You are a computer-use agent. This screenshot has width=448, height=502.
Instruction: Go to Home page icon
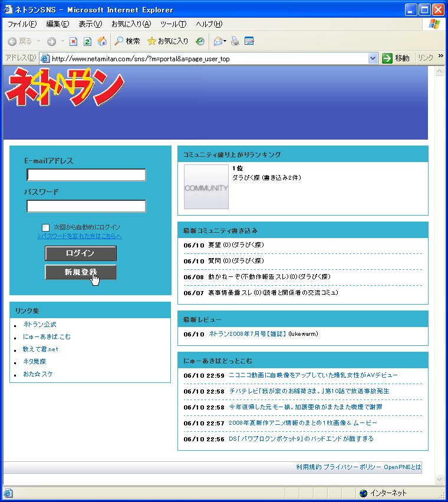102,41
